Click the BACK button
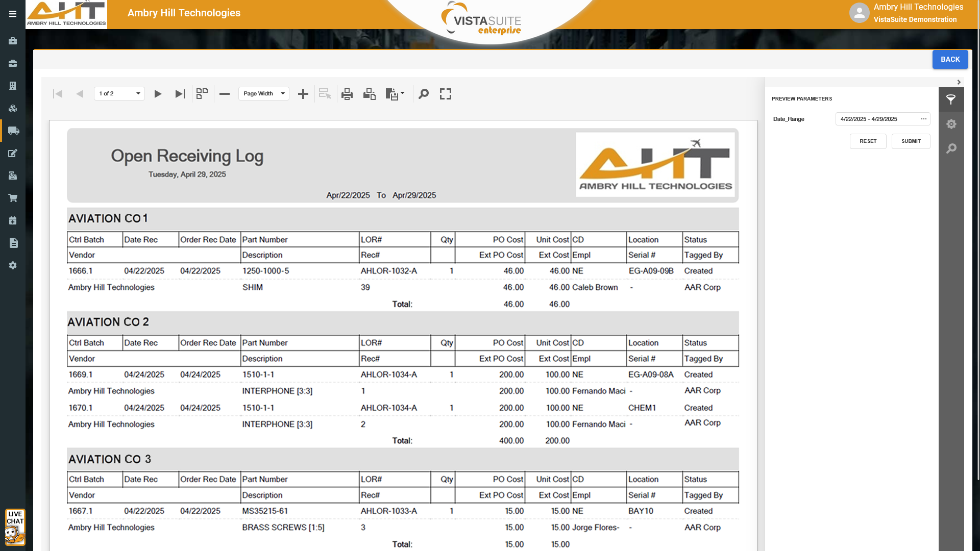Screen dimensions: 980x551 (950, 60)
